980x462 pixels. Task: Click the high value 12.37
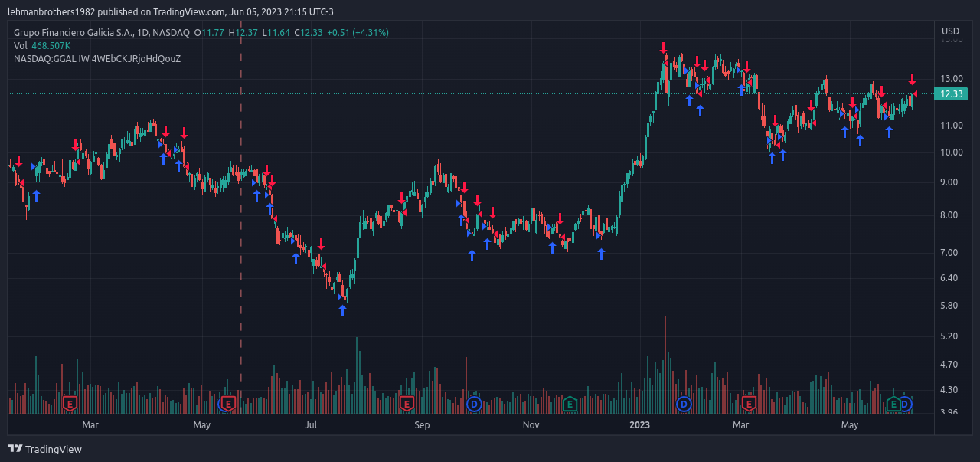(x=247, y=33)
